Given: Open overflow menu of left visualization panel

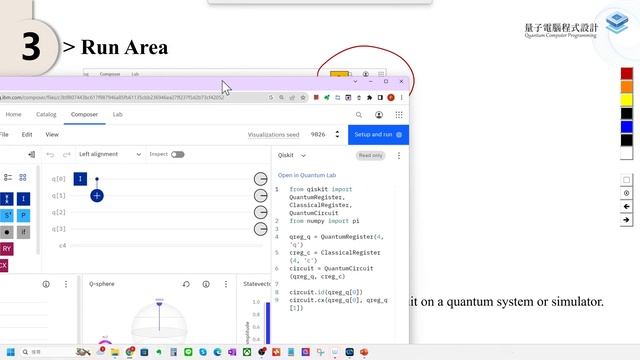Looking at the screenshot, I should coord(66,284).
